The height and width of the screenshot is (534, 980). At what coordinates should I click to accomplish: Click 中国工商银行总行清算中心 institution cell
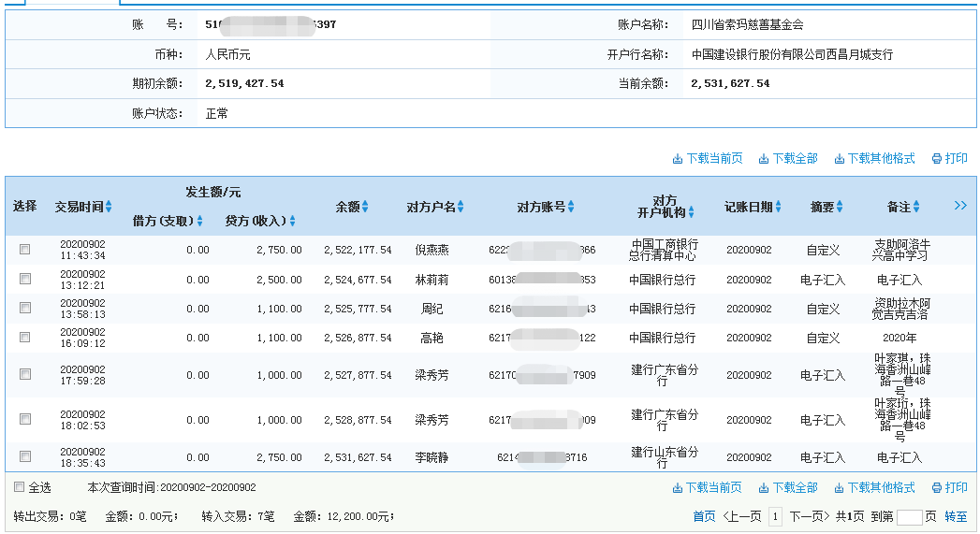663,250
